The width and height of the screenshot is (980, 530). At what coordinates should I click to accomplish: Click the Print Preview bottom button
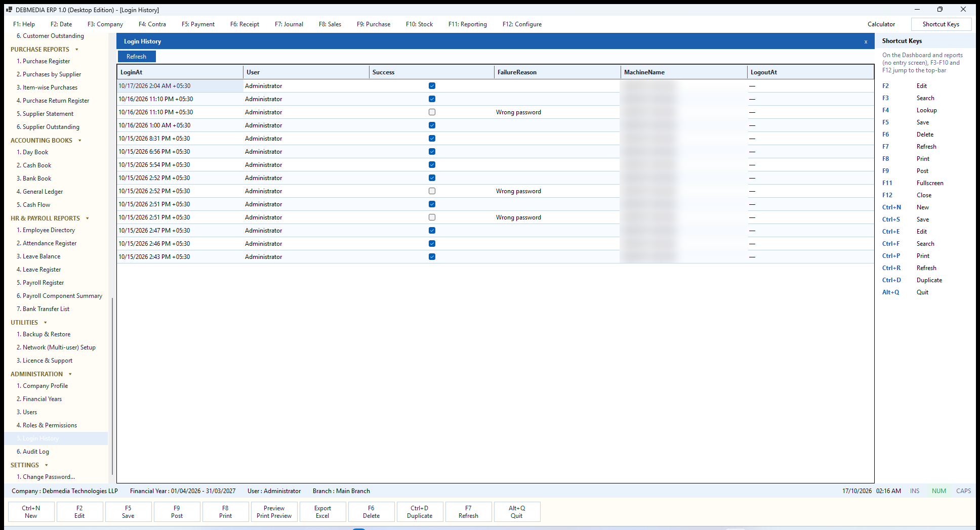[274, 512]
